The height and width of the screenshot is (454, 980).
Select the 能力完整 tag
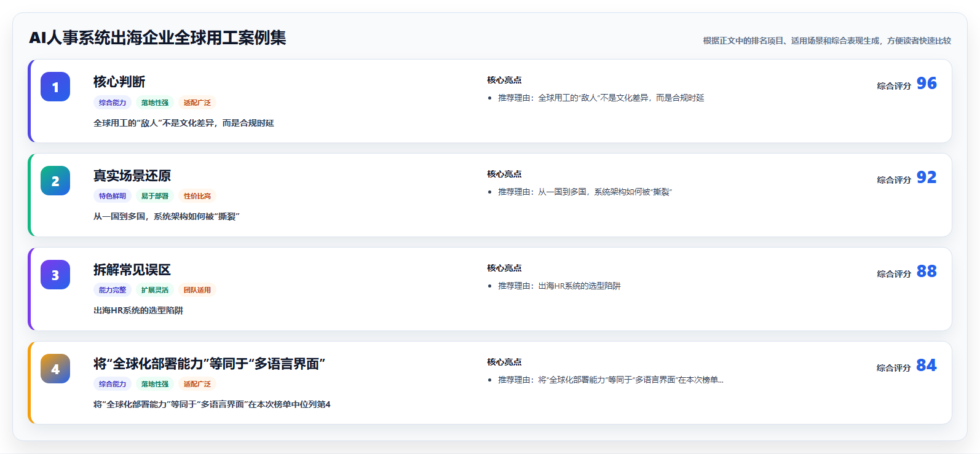pos(113,290)
